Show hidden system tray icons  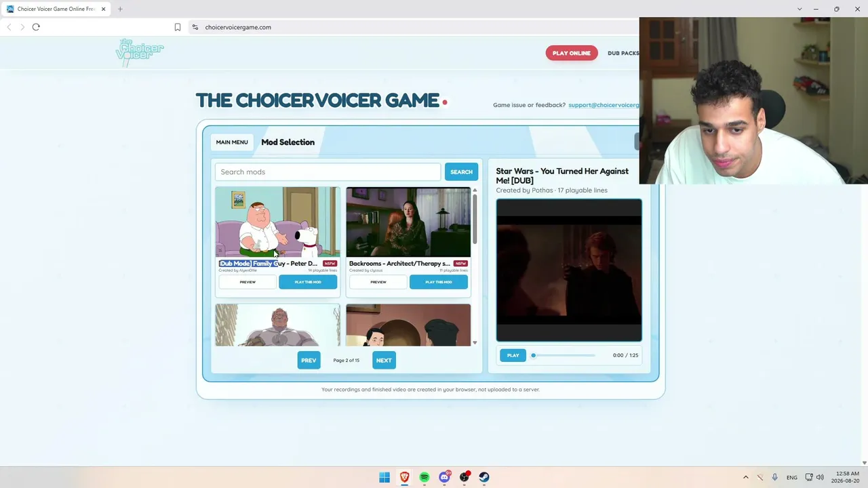746,477
